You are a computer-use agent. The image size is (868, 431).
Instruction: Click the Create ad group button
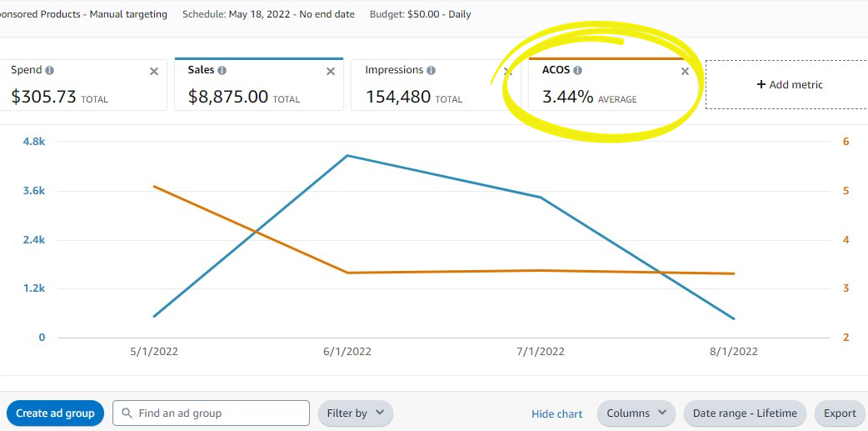[55, 413]
